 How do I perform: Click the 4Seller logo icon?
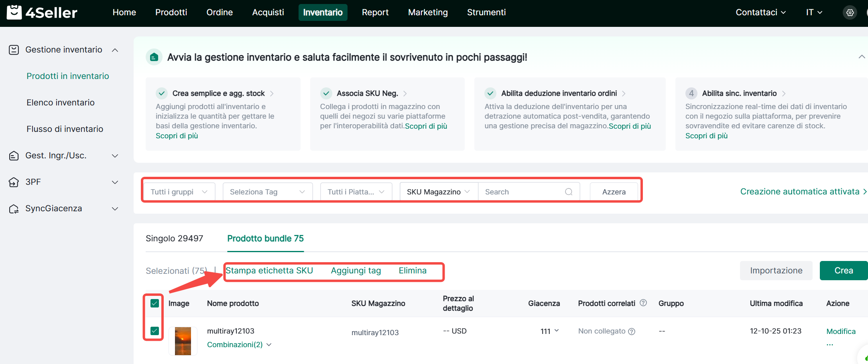point(14,12)
